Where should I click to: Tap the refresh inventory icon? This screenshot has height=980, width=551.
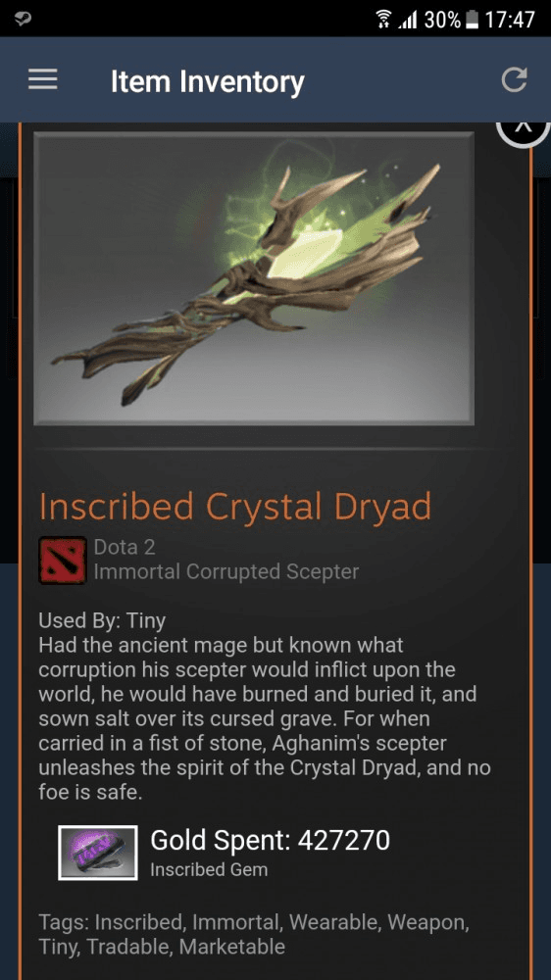point(514,80)
